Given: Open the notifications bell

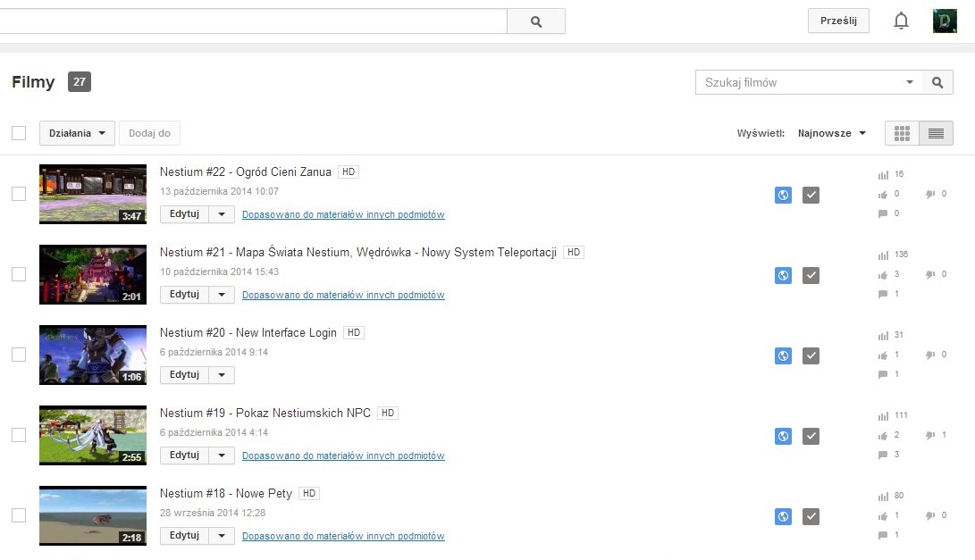Looking at the screenshot, I should point(901,21).
